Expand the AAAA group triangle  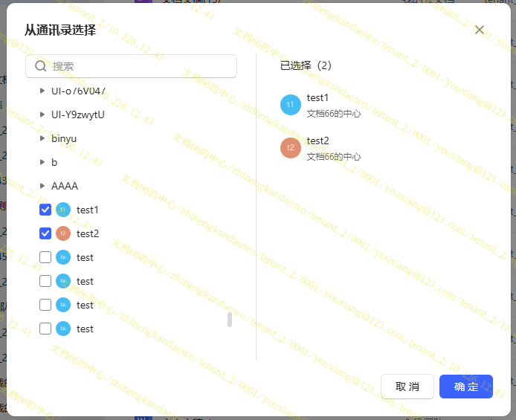[x=42, y=186]
